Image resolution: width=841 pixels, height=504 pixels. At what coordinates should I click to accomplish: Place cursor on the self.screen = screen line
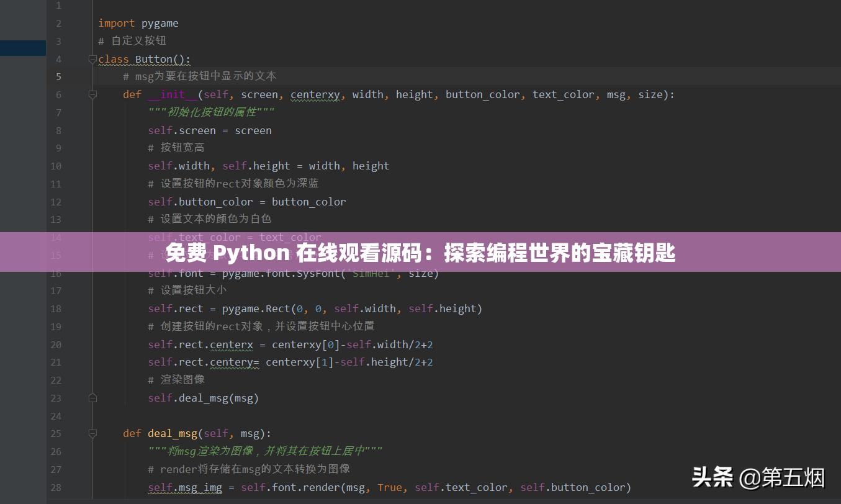(209, 130)
